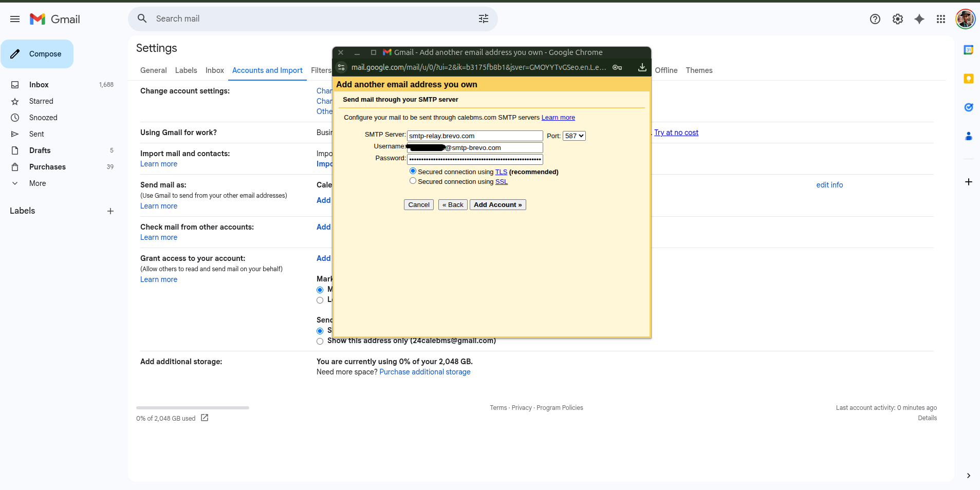Viewport: 980px width, 490px height.
Task: Open the Gmail main menu hamburger icon
Action: coord(15,19)
